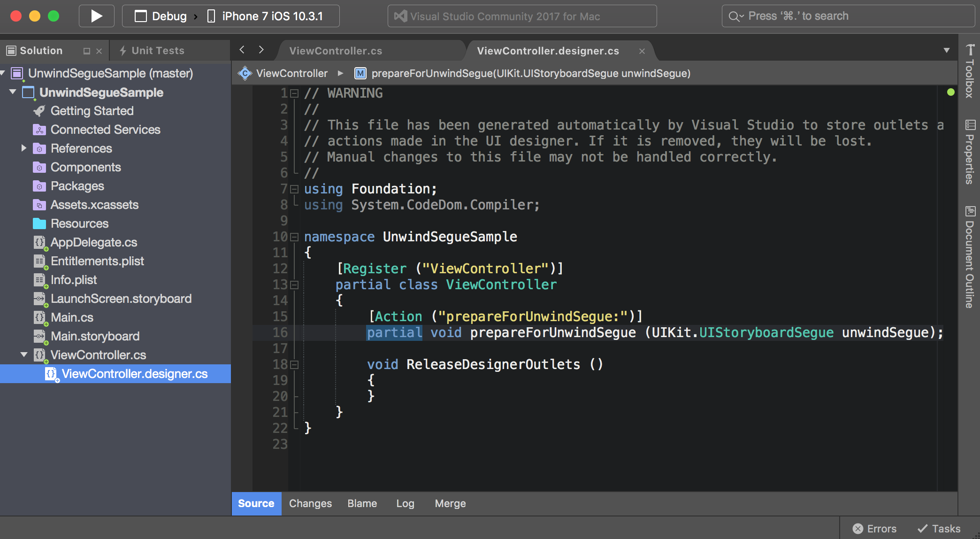The image size is (980, 539).
Task: Click the Packages folder icon
Action: pos(39,186)
